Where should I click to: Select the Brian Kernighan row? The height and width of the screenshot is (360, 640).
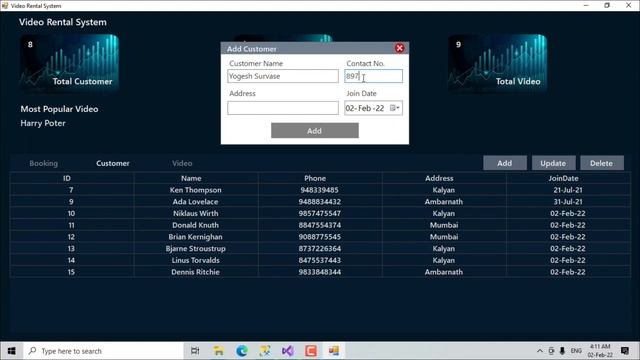pyautogui.click(x=320, y=237)
